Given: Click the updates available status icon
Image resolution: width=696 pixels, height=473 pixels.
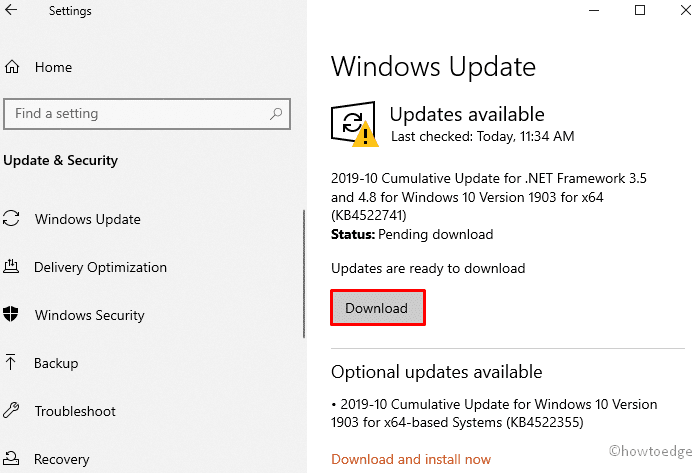Looking at the screenshot, I should pyautogui.click(x=354, y=124).
